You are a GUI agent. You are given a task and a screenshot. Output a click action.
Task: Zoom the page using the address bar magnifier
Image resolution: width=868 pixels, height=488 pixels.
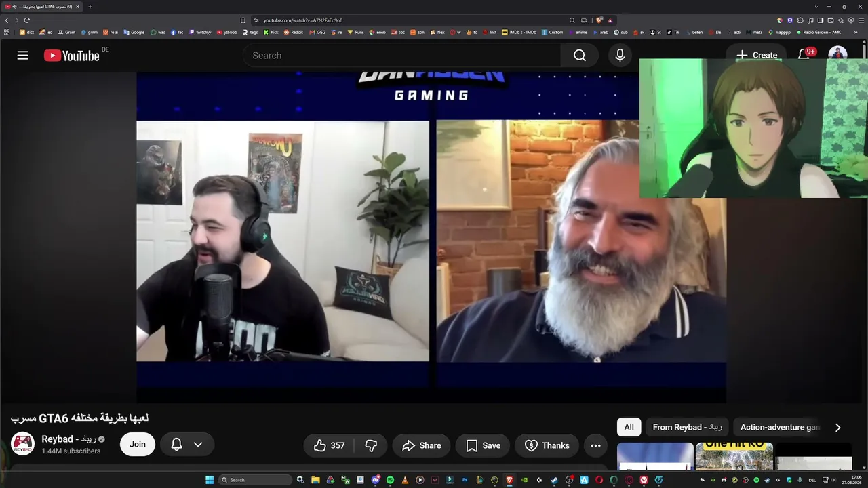click(x=572, y=20)
